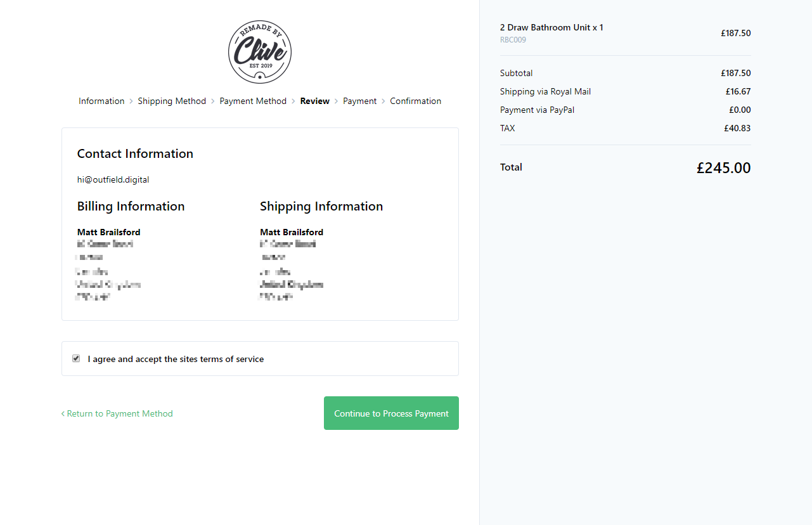
Task: Follow the Return to Payment Method link
Action: tap(120, 414)
